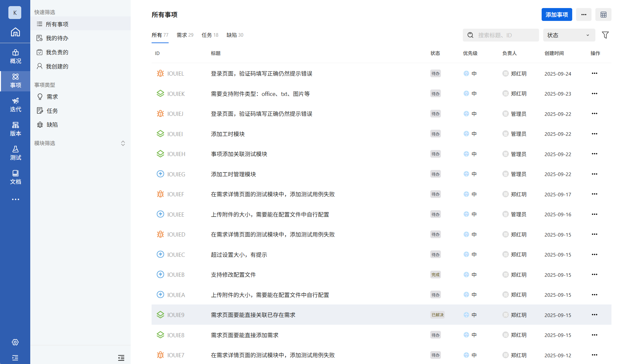Collapse the filter panel via bottom icon

point(121,358)
